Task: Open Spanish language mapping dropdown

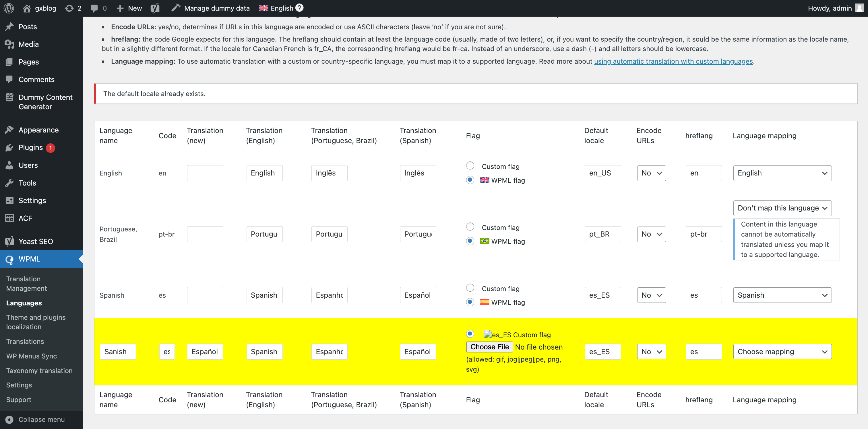Action: [x=782, y=295]
